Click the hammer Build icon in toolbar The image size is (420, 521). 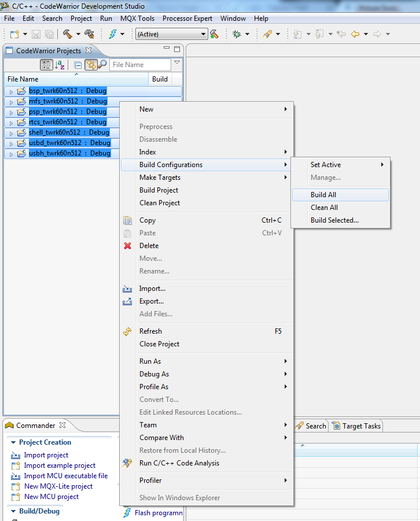point(67,34)
